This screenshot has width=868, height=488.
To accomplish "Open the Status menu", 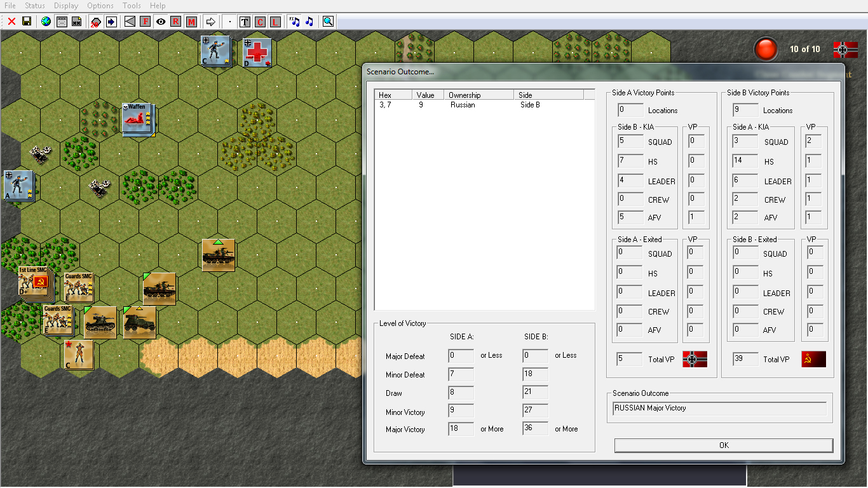I will coord(35,6).
